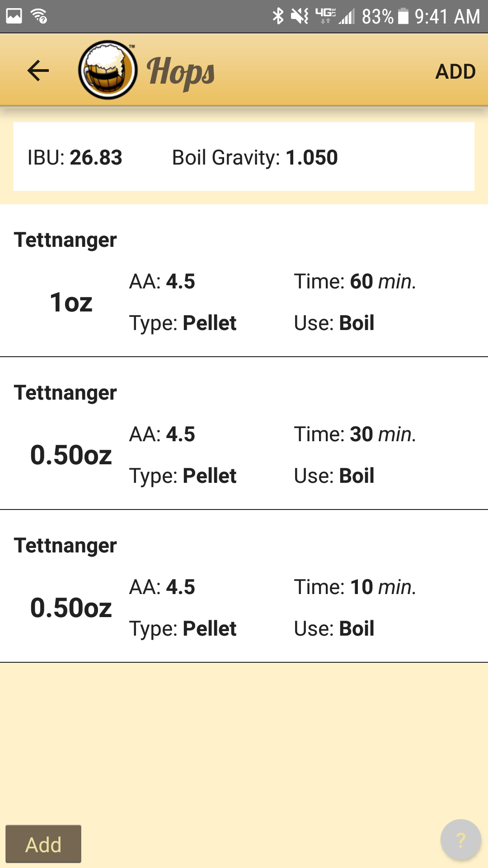The width and height of the screenshot is (488, 868).
Task: Tap the 1oz hop amount
Action: point(71,302)
